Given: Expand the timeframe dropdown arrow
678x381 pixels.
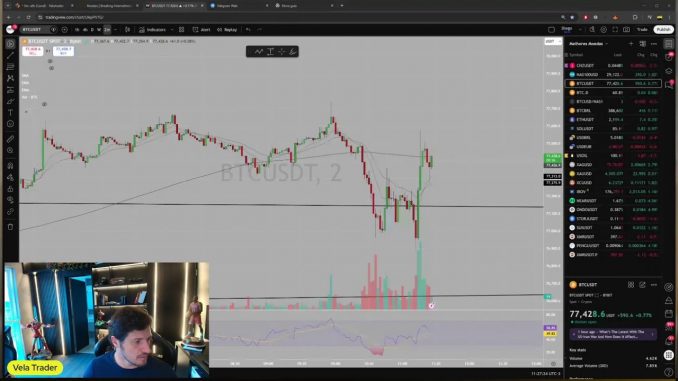Looking at the screenshot, I should [115, 30].
